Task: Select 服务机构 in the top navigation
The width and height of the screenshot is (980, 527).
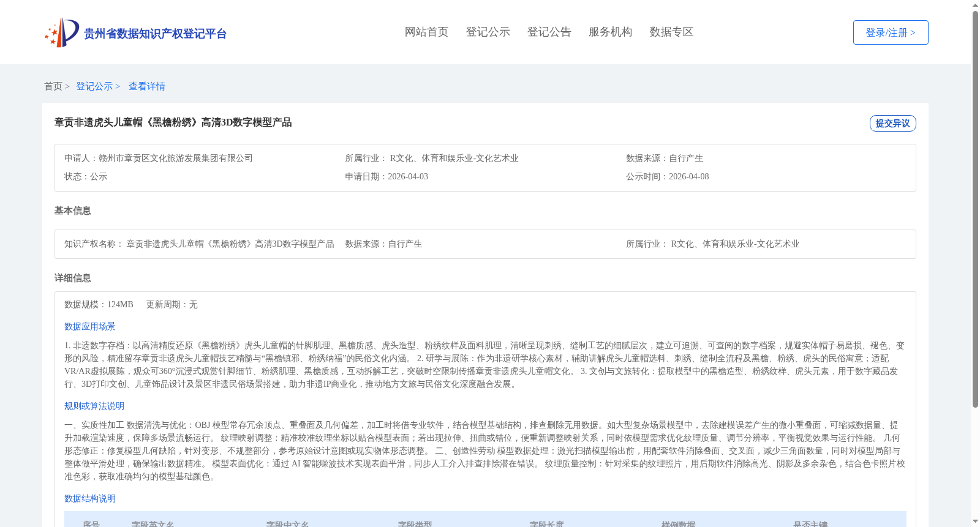Action: [x=610, y=32]
